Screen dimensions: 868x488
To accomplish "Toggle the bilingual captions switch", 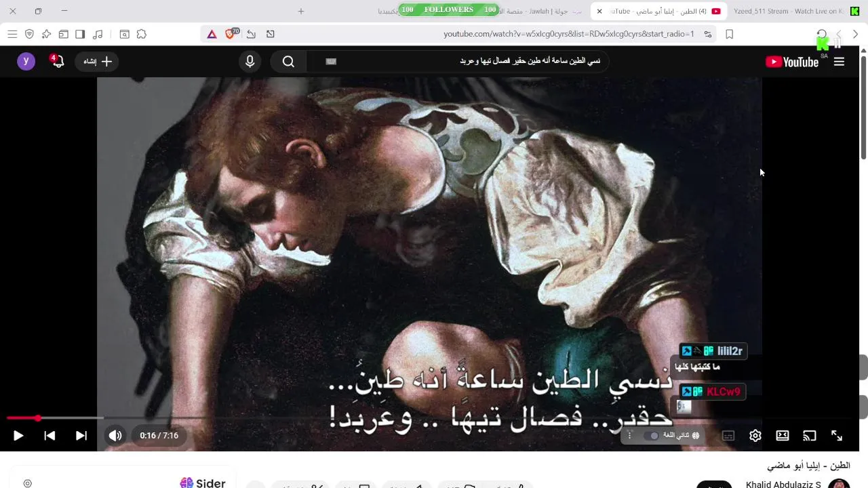I will [x=652, y=436].
